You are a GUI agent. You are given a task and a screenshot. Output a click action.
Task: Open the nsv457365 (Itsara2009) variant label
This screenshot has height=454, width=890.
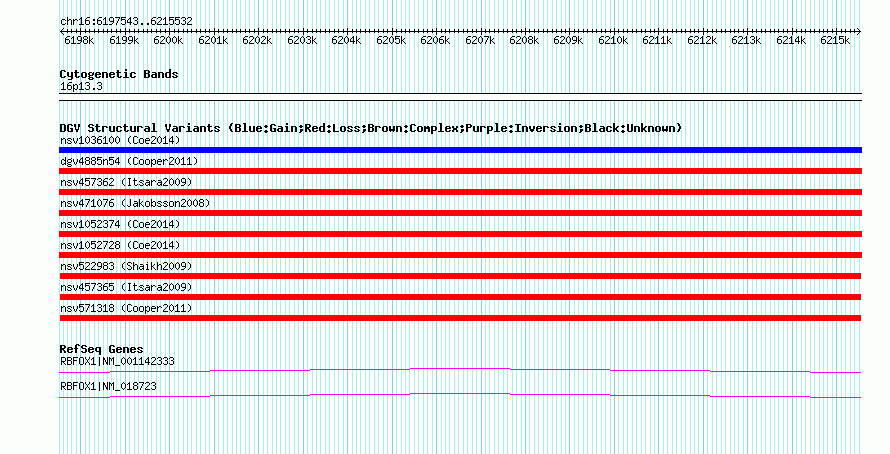(x=126, y=287)
